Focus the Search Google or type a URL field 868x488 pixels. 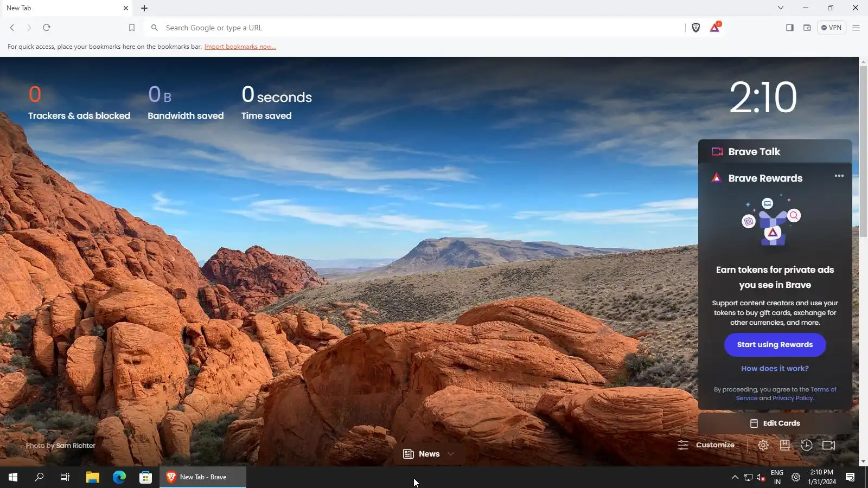pos(415,28)
